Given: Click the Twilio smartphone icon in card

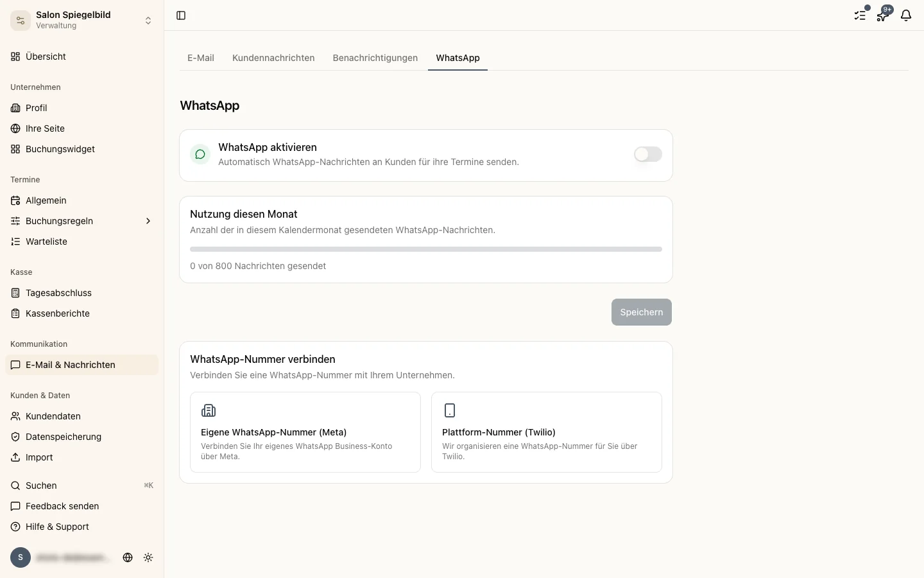Looking at the screenshot, I should coord(450,410).
